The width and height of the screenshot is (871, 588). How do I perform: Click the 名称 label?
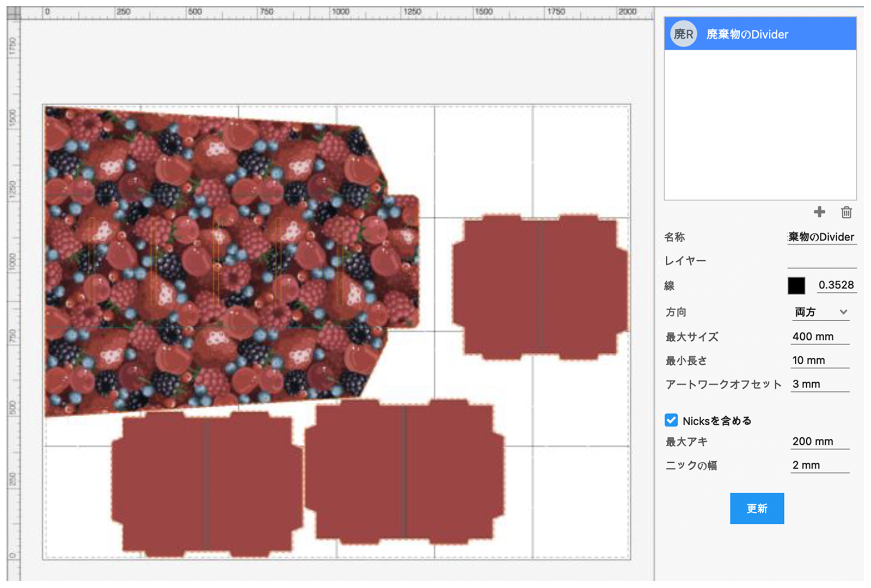coord(674,237)
